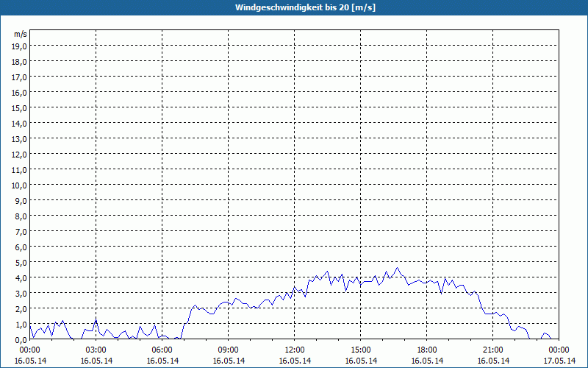The width and height of the screenshot is (588, 368).
Task: Click the 2,0 y-axis label
Action: [21, 309]
